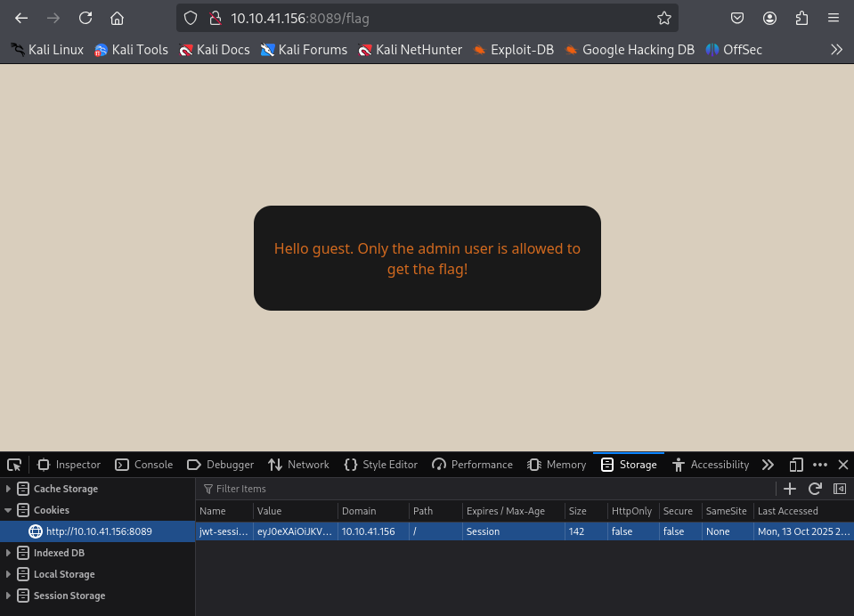The height and width of the screenshot is (616, 854).
Task: Switch to the Network tab
Action: (298, 465)
